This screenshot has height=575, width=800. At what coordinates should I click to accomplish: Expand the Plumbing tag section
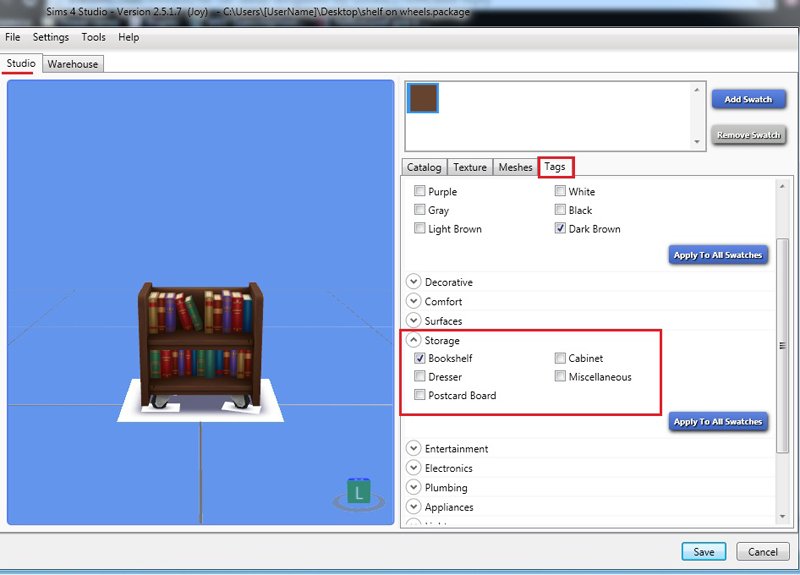coord(414,488)
